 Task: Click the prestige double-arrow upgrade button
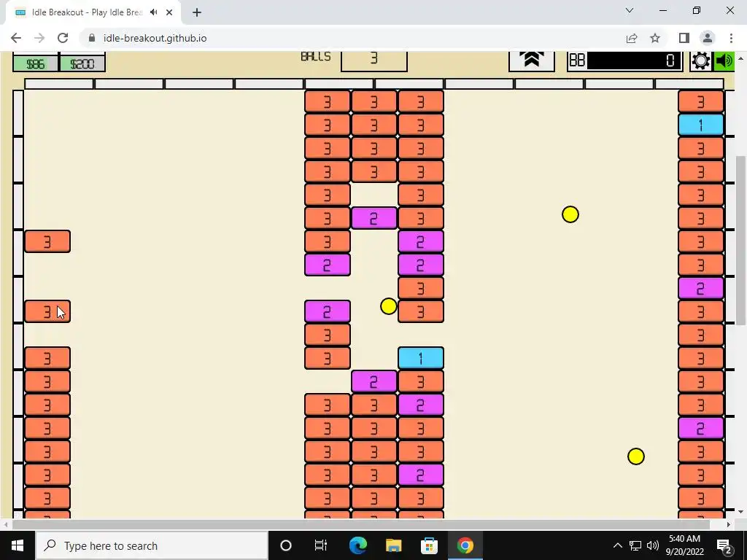tap(532, 60)
